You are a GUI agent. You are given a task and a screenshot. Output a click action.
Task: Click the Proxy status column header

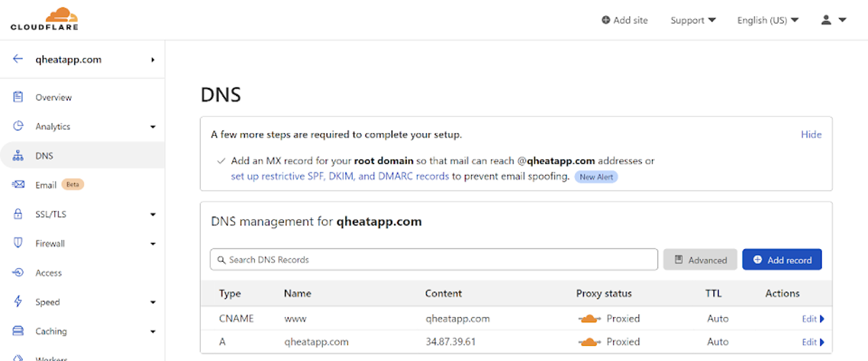(x=604, y=293)
